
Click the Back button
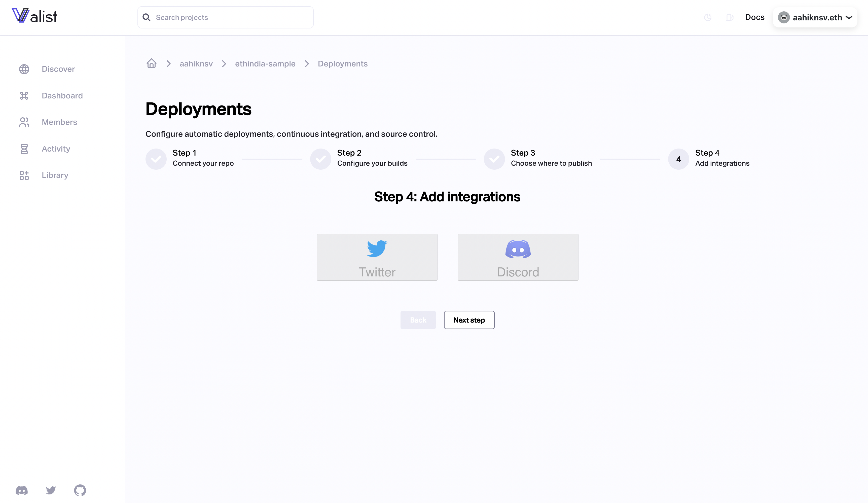(x=418, y=320)
